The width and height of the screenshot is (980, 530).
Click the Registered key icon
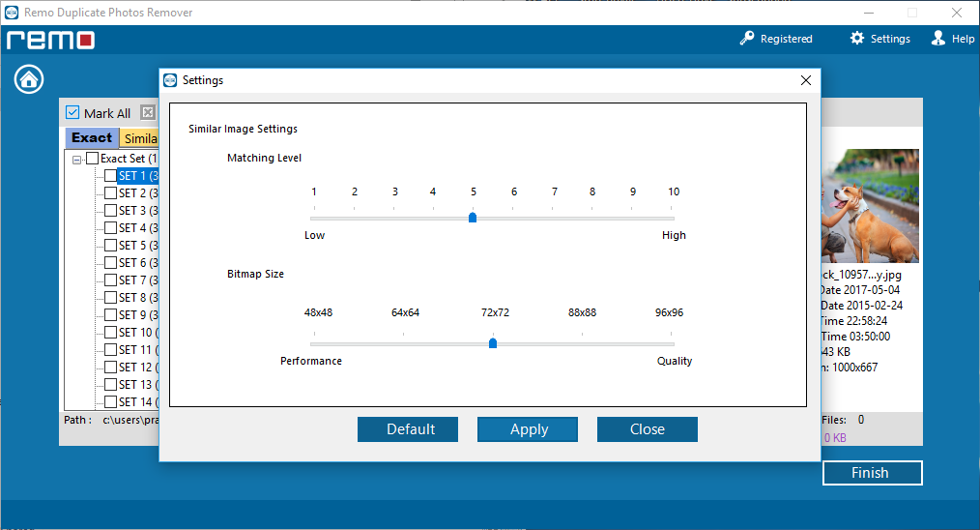(x=746, y=38)
